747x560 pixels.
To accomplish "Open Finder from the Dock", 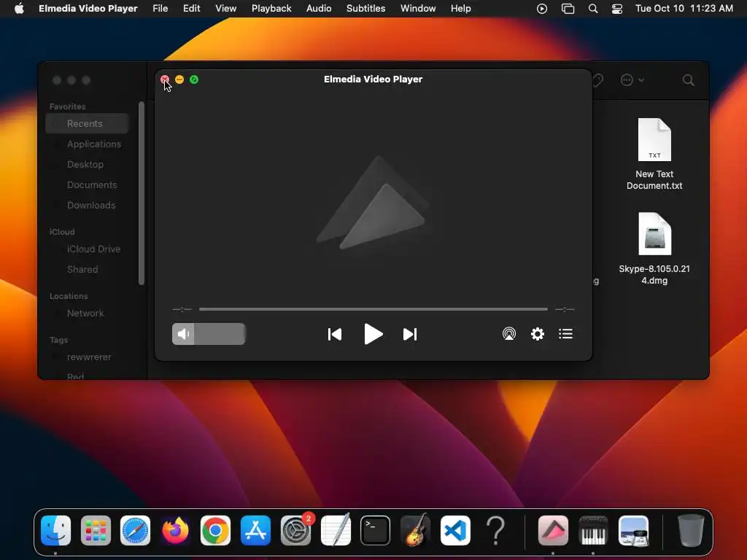I will [55, 530].
